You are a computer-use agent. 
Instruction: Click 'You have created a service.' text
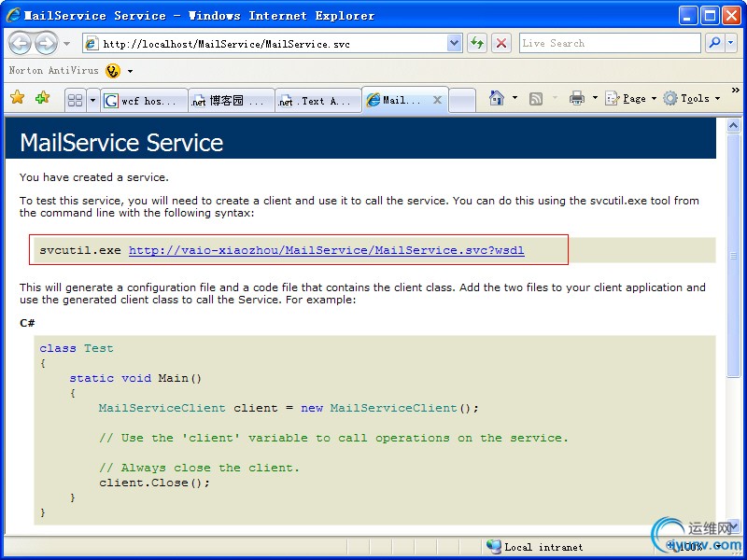[94, 177]
